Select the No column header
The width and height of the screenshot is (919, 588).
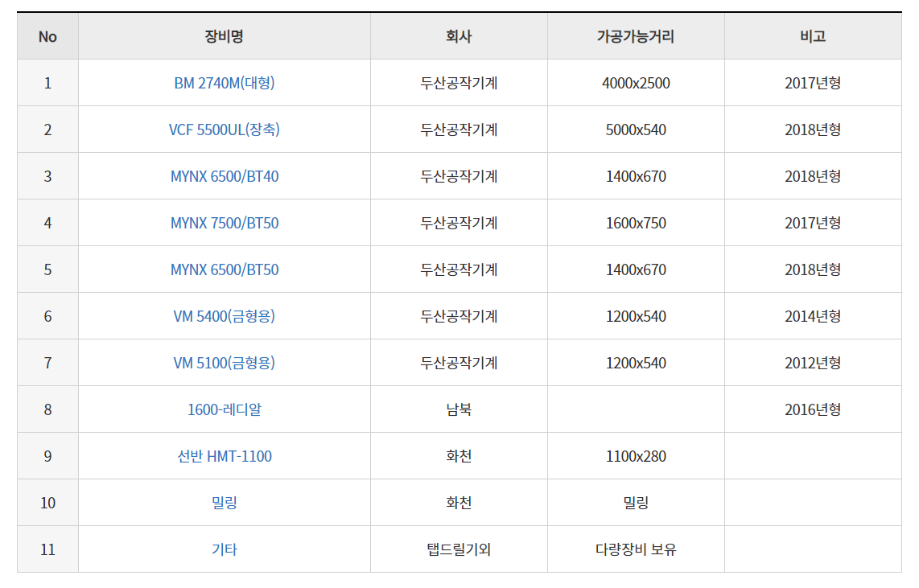(x=47, y=36)
